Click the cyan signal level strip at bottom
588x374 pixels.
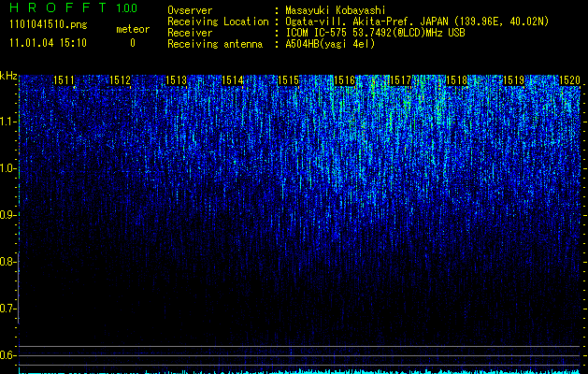(x=300, y=372)
